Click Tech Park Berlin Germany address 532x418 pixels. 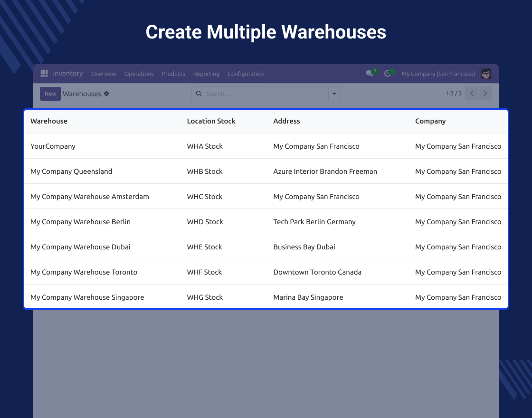(314, 221)
